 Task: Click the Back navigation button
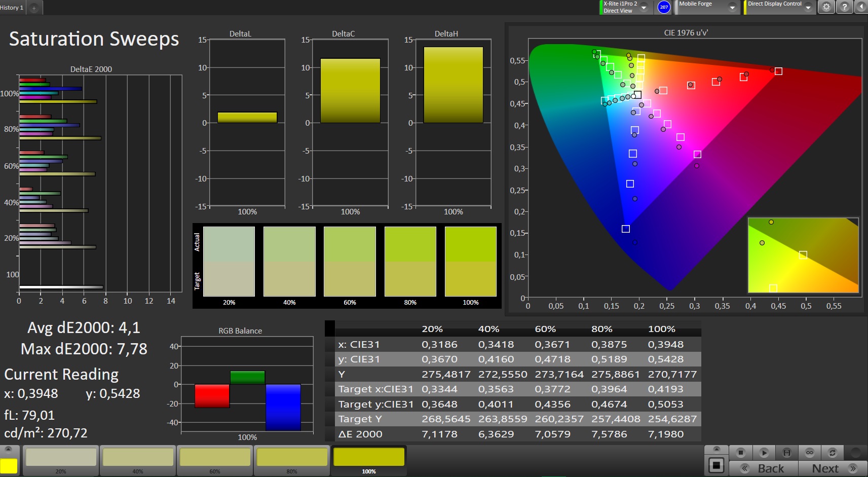tap(764, 468)
